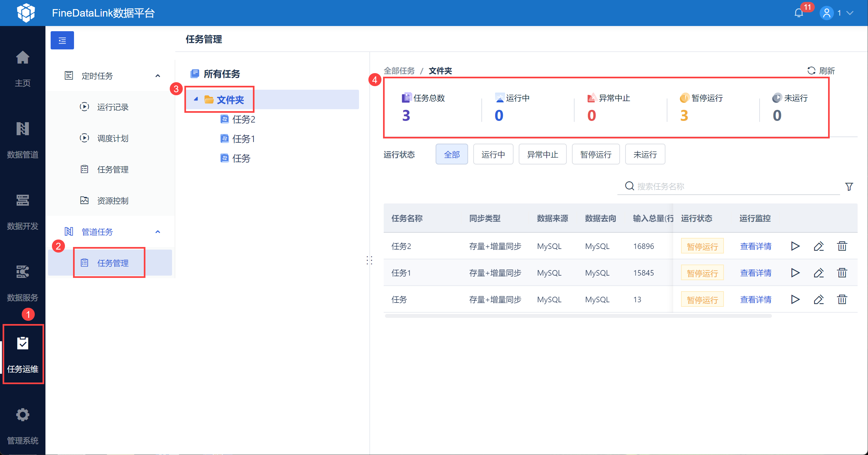Image resolution: width=868 pixels, height=455 pixels.
Task: Start 任务2 with its play icon
Action: 795,246
